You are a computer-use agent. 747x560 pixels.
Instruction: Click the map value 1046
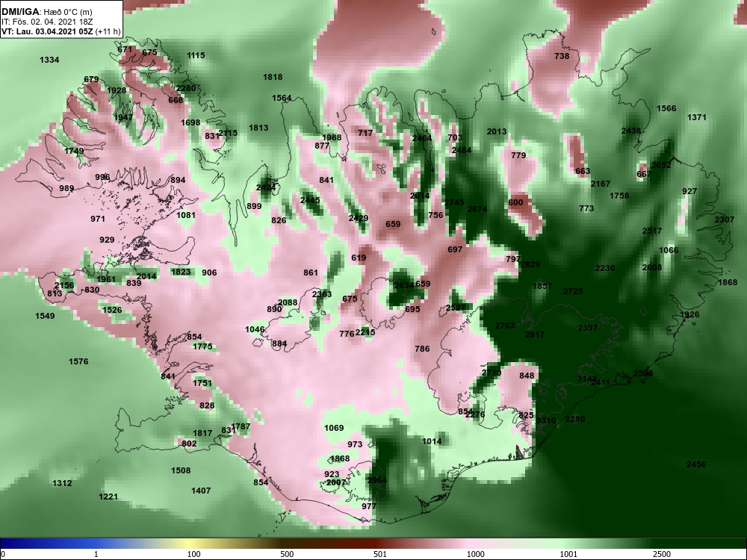(255, 329)
